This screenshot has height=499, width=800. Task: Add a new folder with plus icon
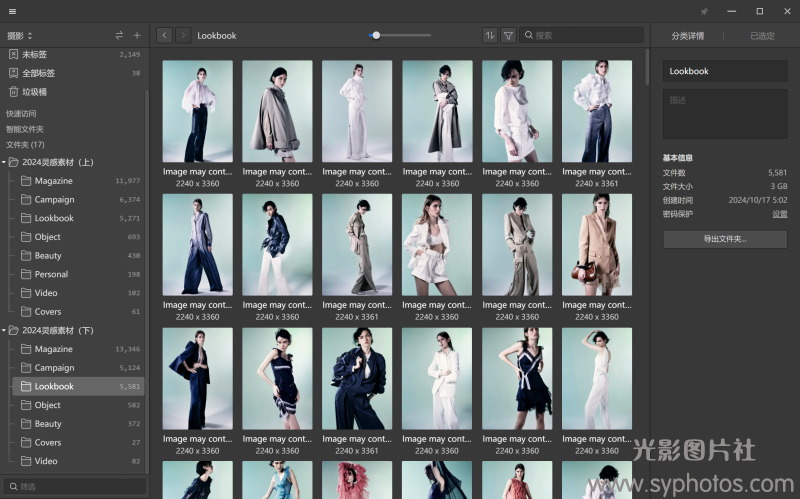pyautogui.click(x=137, y=35)
